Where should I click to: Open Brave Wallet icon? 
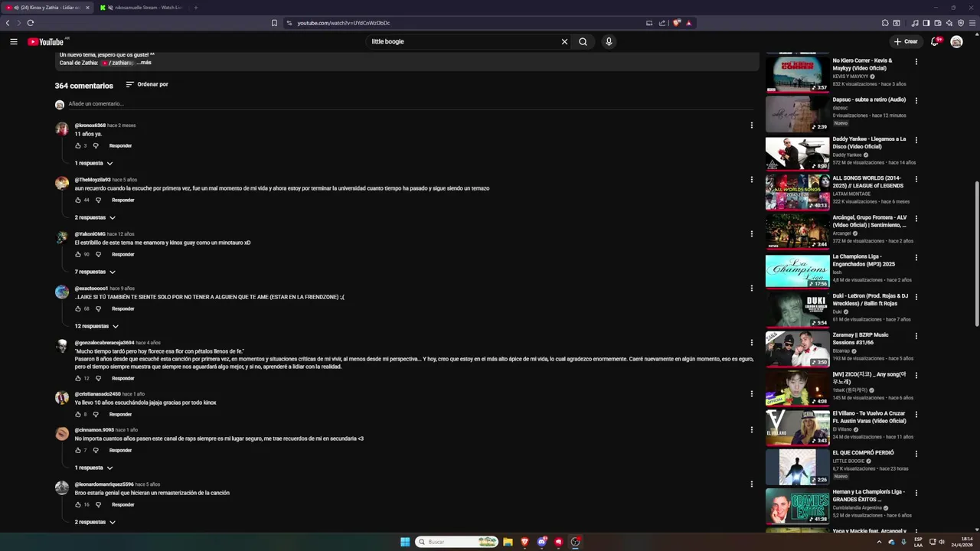pos(936,23)
